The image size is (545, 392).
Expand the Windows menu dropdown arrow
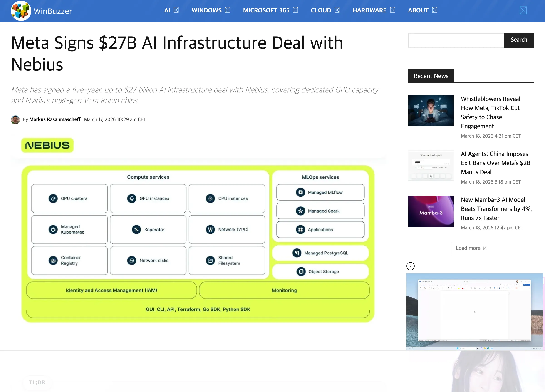coord(228,10)
